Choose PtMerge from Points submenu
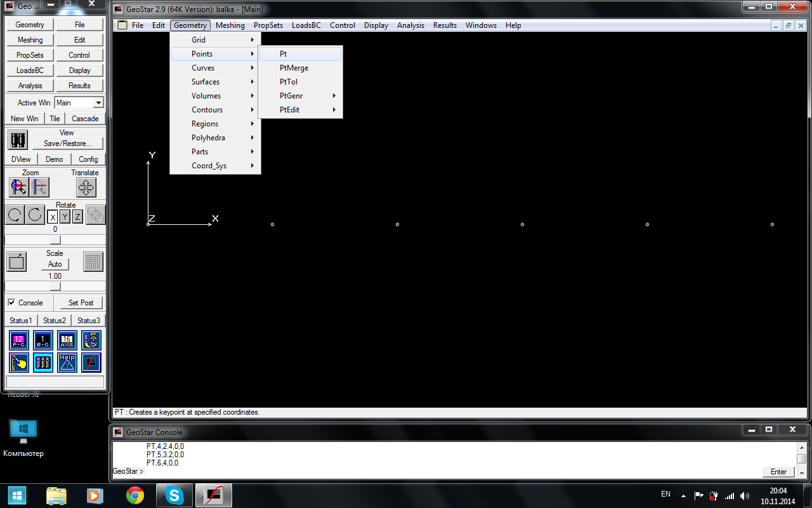 (x=301, y=68)
